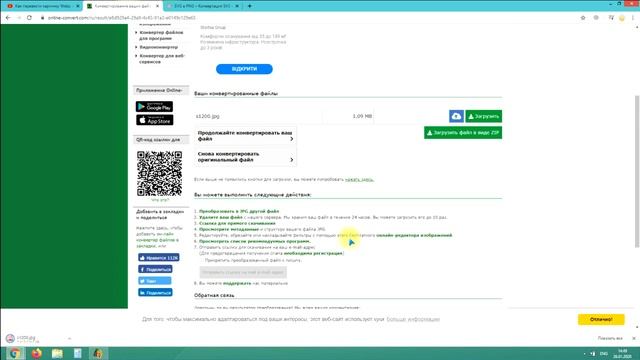Open the browser profile avatar icon
Viewport: 640px width, 360px height.
(622, 18)
